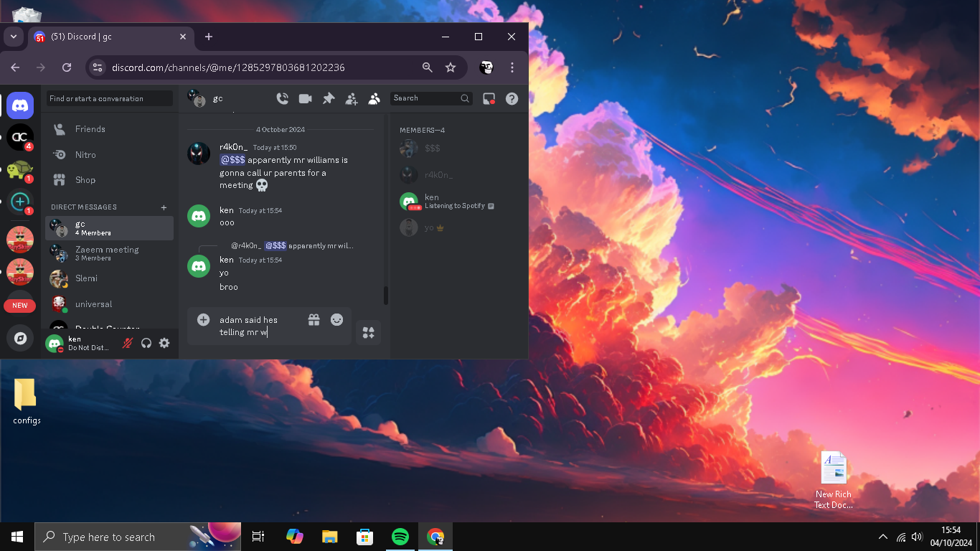Show hidden system tray icons

pyautogui.click(x=882, y=537)
